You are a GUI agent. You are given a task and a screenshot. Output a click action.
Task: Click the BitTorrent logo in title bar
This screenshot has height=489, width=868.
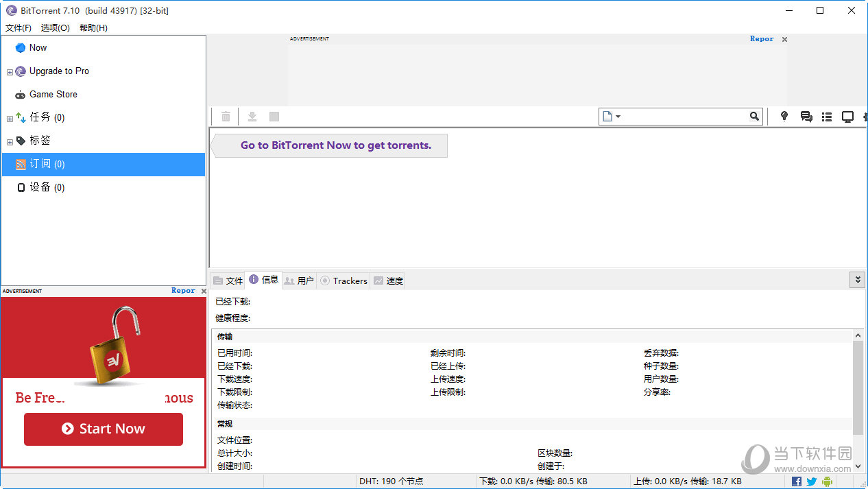(x=11, y=10)
